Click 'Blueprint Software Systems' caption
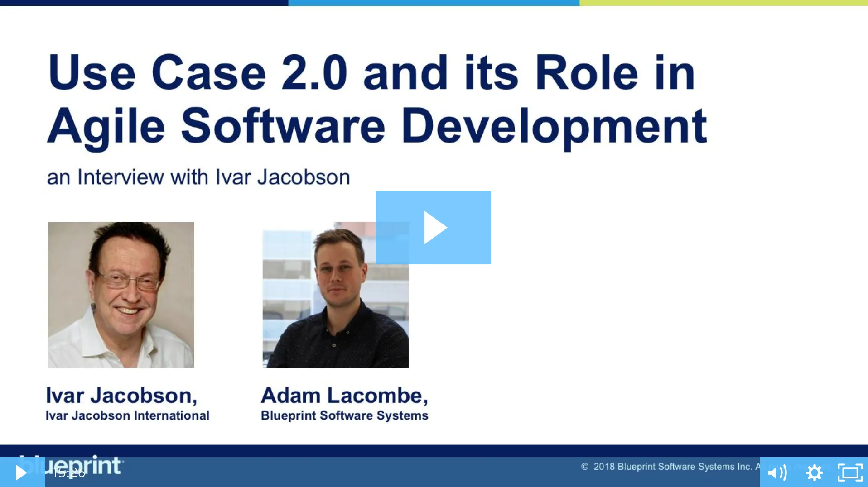 pos(344,415)
